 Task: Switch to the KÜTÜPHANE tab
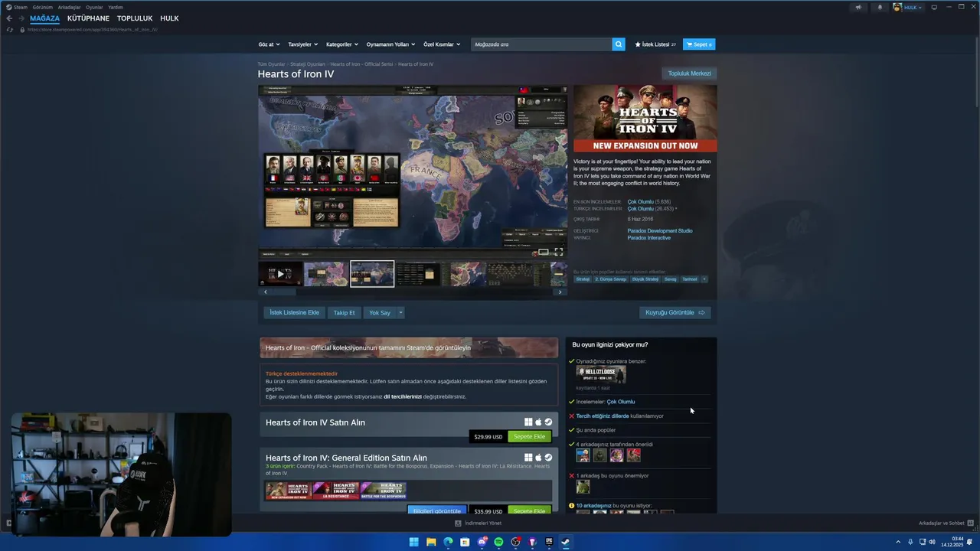coord(88,18)
